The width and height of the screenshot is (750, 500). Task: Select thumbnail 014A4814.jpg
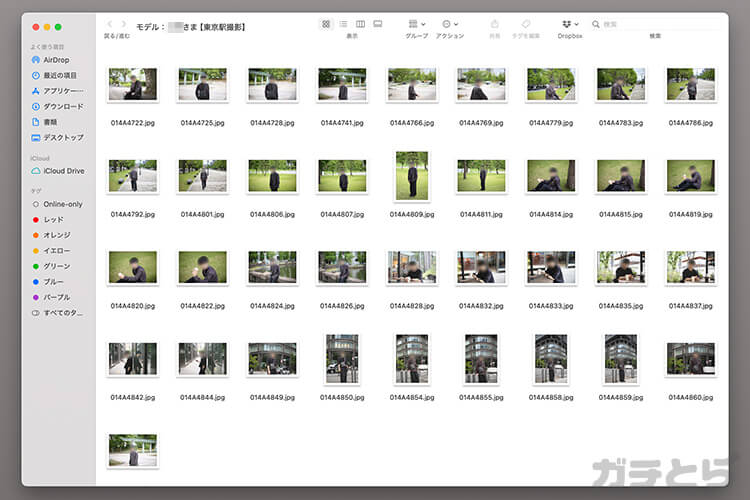pos(551,176)
